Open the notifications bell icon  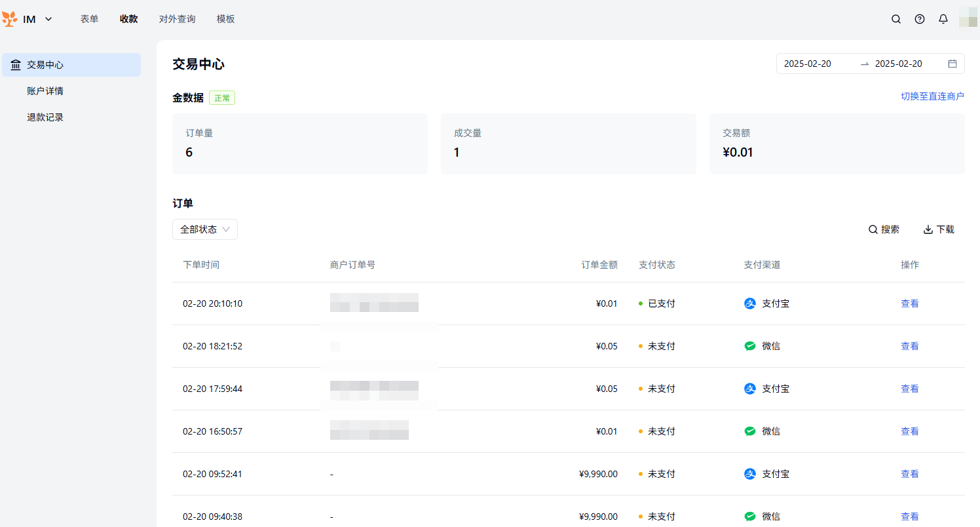point(943,19)
